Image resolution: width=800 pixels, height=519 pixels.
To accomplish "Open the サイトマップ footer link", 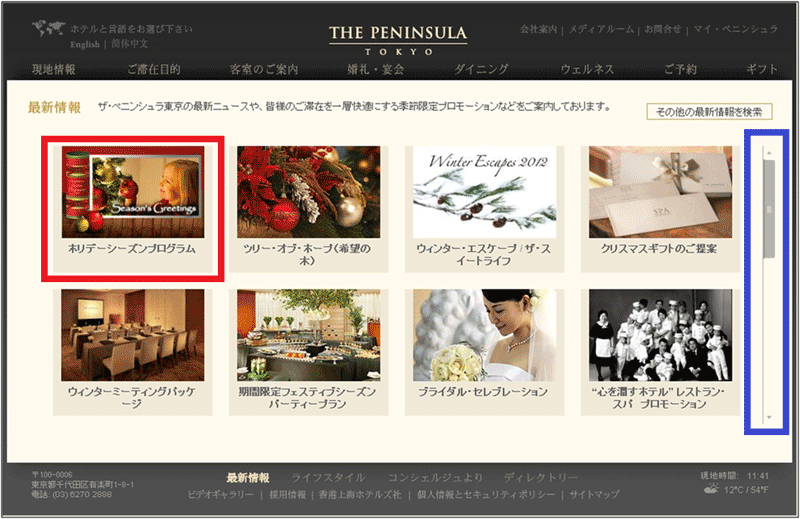I will [594, 495].
